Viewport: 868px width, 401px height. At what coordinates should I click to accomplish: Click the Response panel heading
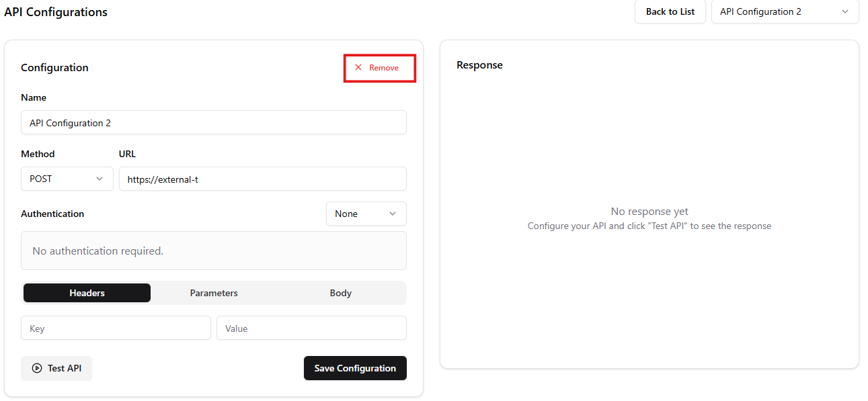coord(479,64)
